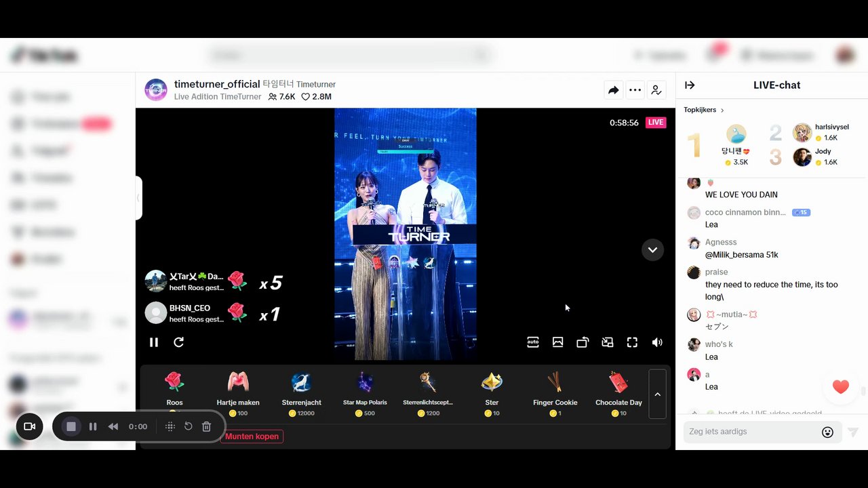Click the ~mutia~ username in chat
This screenshot has height=488, width=868.
731,314
